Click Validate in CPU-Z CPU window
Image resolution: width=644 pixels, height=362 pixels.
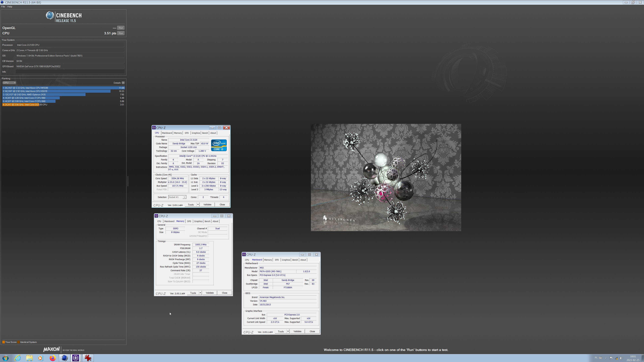click(x=207, y=205)
